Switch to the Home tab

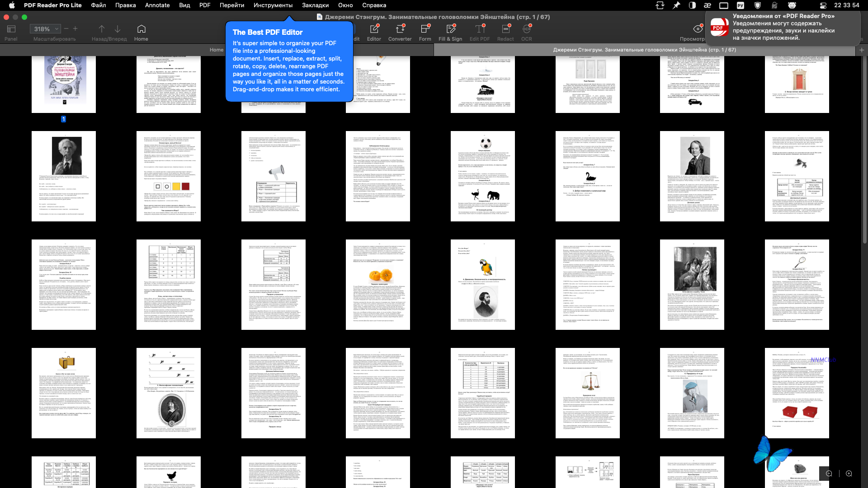[216, 50]
